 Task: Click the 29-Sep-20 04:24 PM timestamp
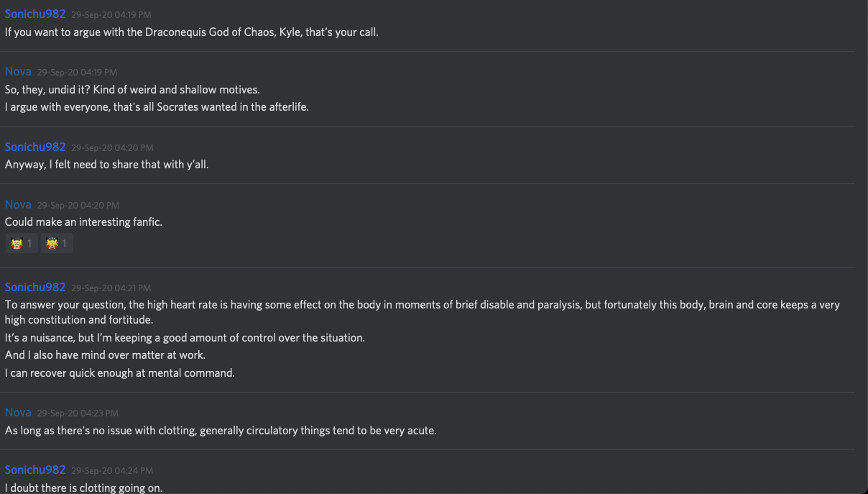coord(111,471)
